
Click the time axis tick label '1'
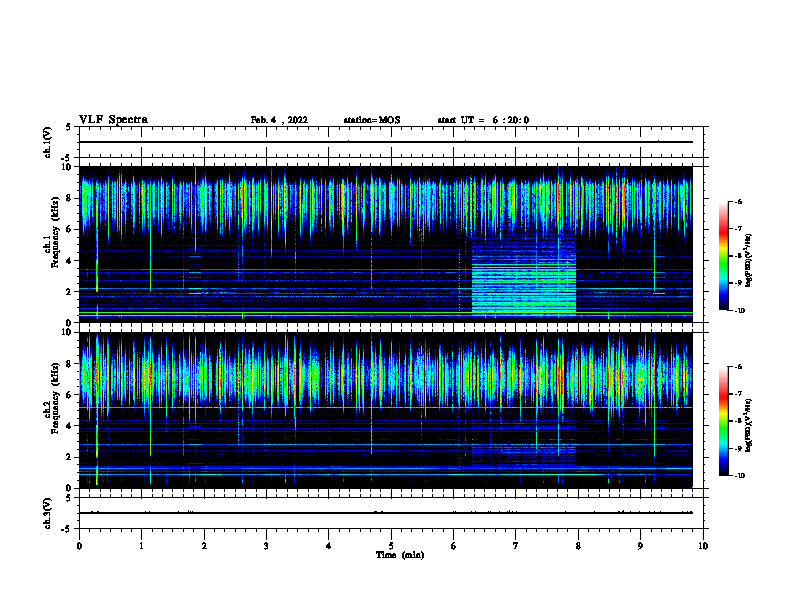(x=141, y=546)
